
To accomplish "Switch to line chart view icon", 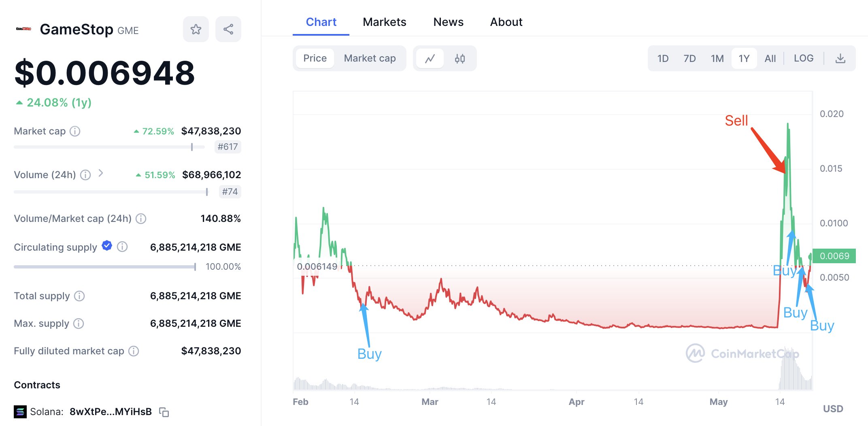I will (x=430, y=59).
